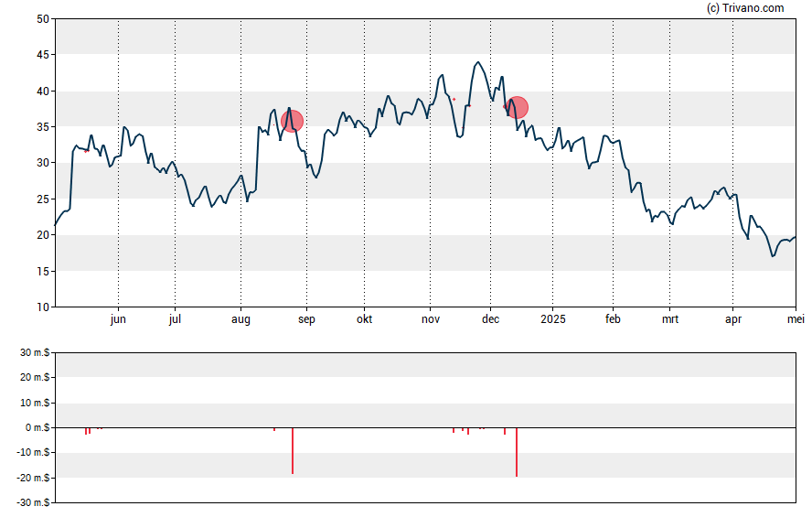The height and width of the screenshot is (517, 812).
Task: Click the '-30 m.$' volume axis label
Action: click(x=33, y=502)
